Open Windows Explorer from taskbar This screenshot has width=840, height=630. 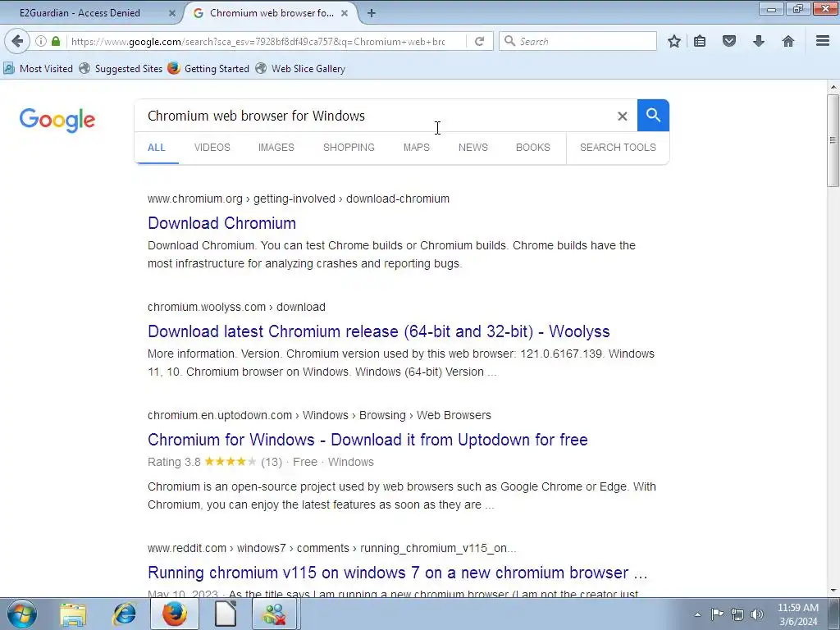[73, 614]
